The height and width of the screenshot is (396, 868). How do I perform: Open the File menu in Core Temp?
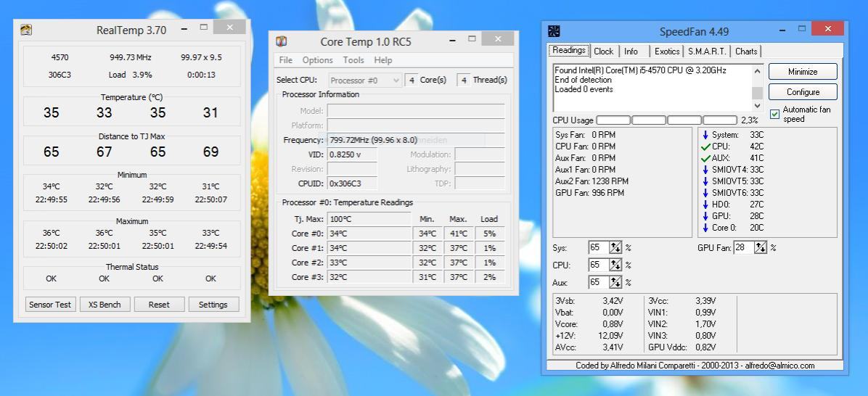pos(286,60)
